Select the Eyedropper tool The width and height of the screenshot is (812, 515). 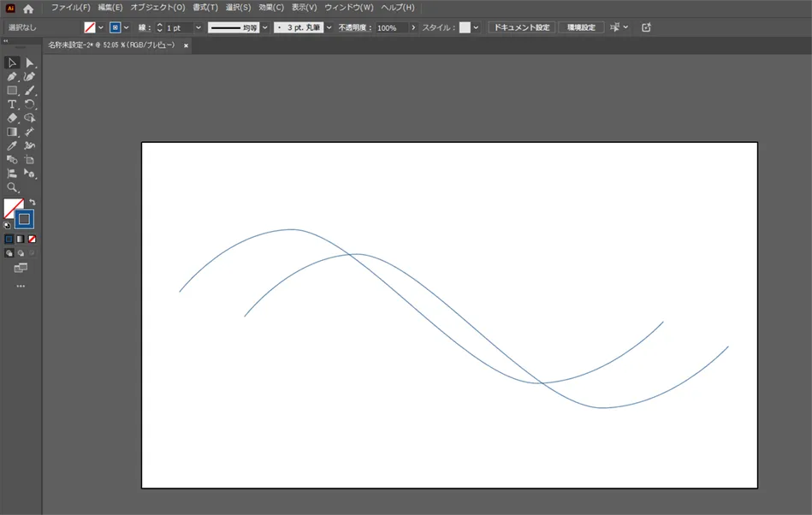point(12,145)
